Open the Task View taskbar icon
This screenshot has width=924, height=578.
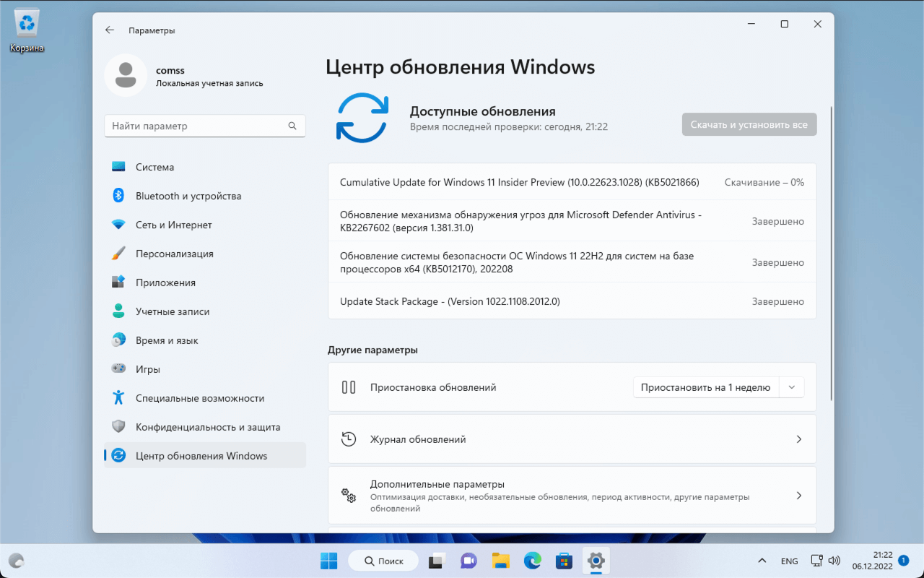pos(437,561)
